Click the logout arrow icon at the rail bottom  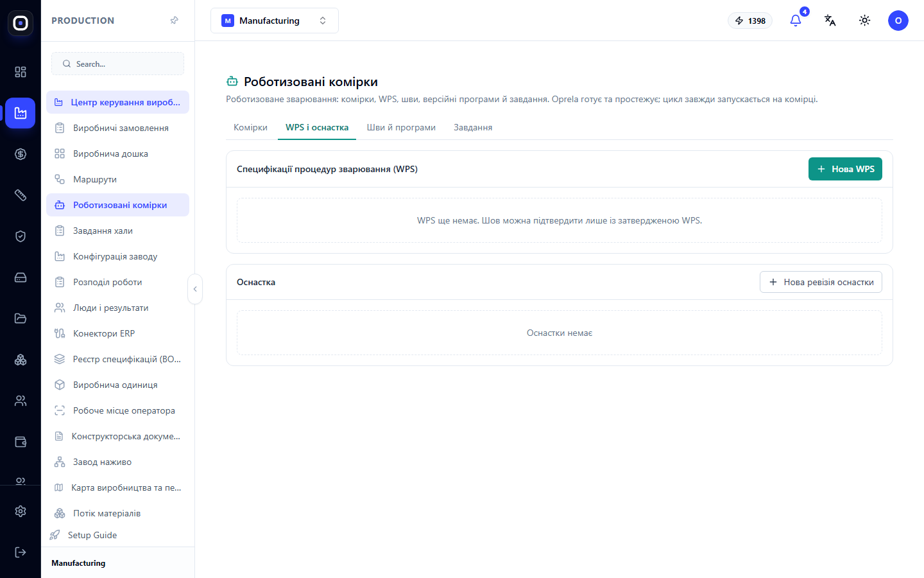21,552
